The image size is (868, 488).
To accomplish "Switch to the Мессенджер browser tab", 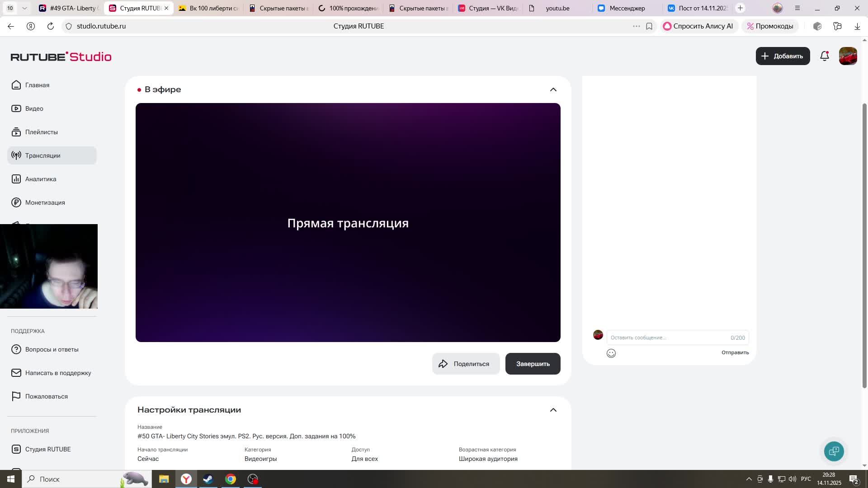I will pyautogui.click(x=627, y=8).
